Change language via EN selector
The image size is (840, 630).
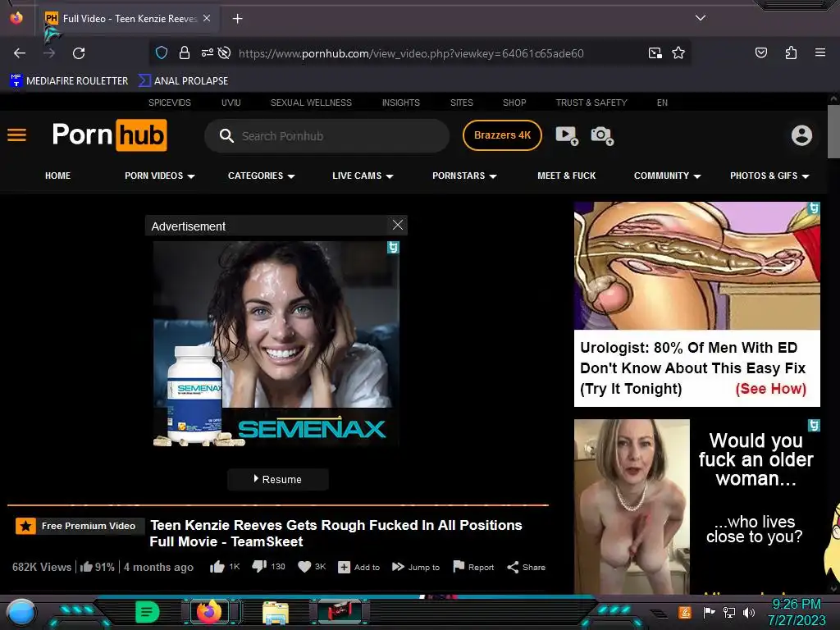662,103
